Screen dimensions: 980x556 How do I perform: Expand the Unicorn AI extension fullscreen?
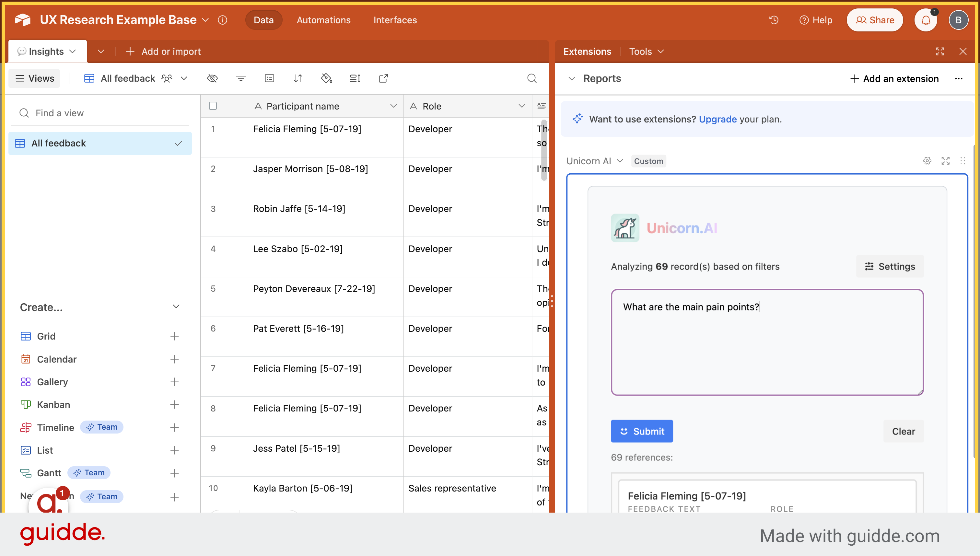tap(946, 161)
